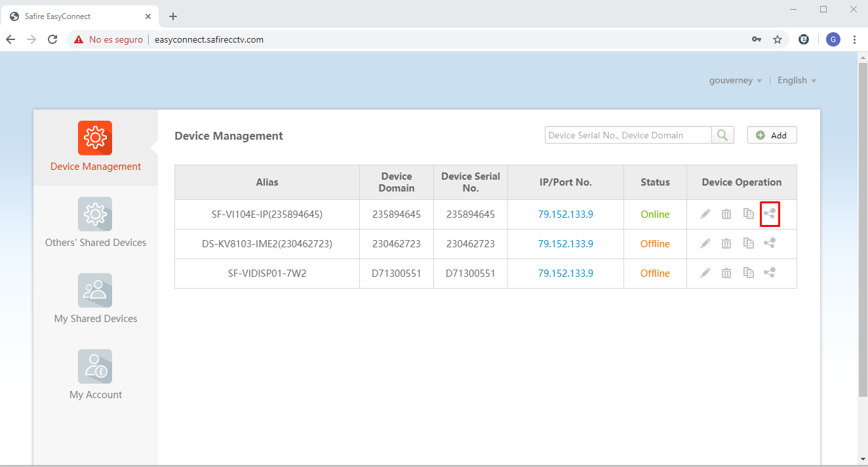Share the SF-VI104E-IP device via share icon
Image resolution: width=868 pixels, height=467 pixels.
coord(770,213)
